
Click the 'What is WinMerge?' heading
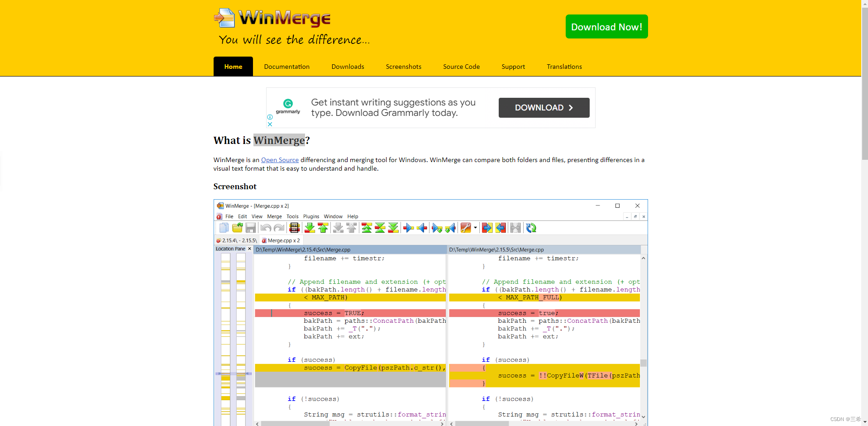pyautogui.click(x=262, y=140)
